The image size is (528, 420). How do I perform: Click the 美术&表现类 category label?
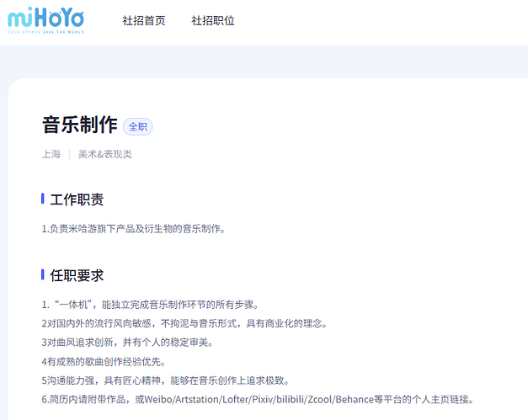point(105,154)
